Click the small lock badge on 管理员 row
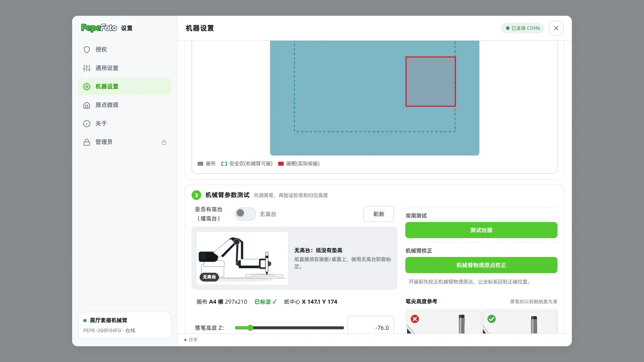This screenshot has height=362, width=644. 164,142
